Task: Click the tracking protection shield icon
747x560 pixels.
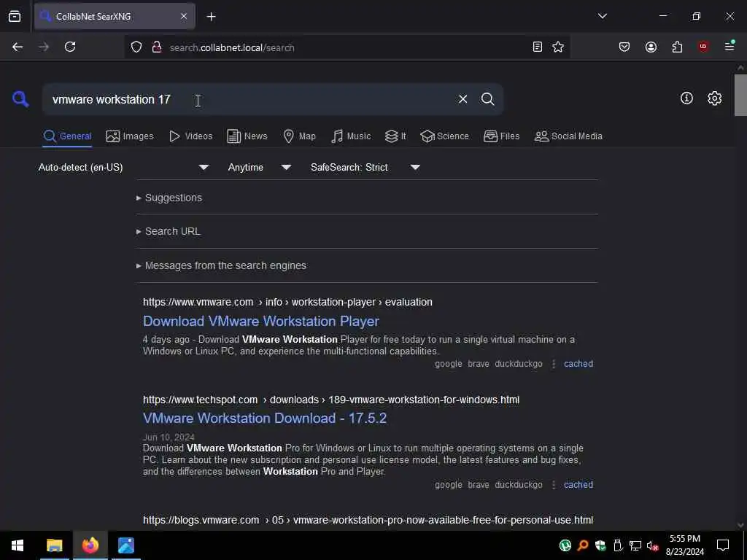Action: 136,47
